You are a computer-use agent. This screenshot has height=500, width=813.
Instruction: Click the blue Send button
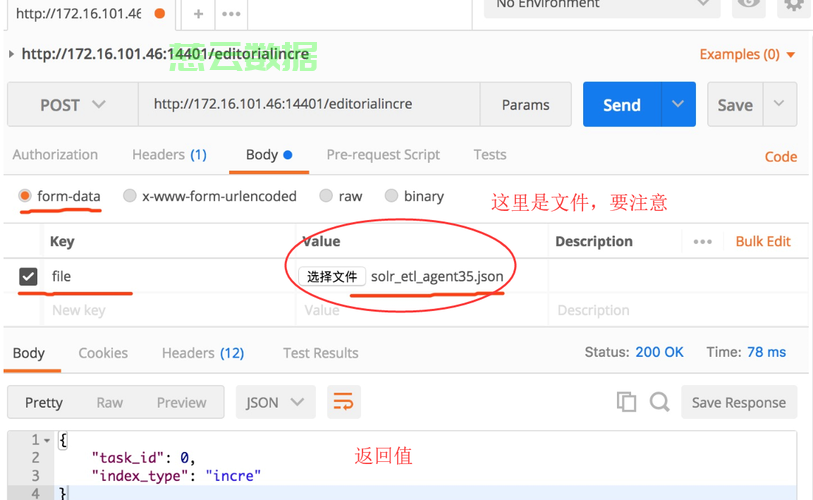coord(622,104)
